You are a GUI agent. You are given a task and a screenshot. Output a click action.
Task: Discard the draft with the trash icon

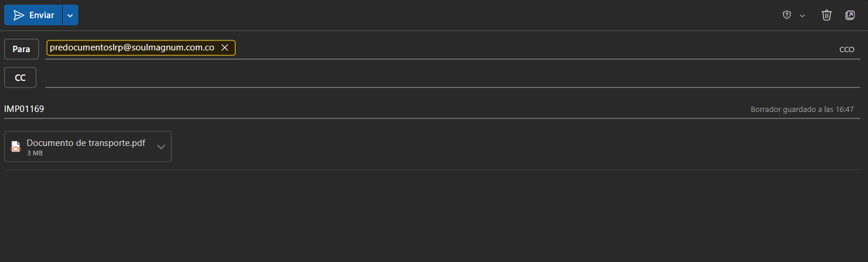pos(826,15)
